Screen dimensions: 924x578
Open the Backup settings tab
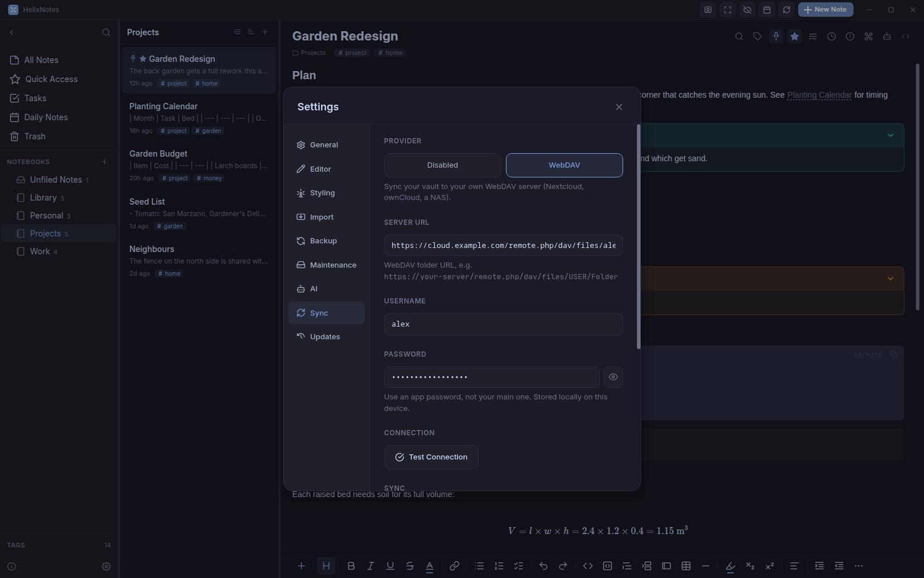click(326, 241)
